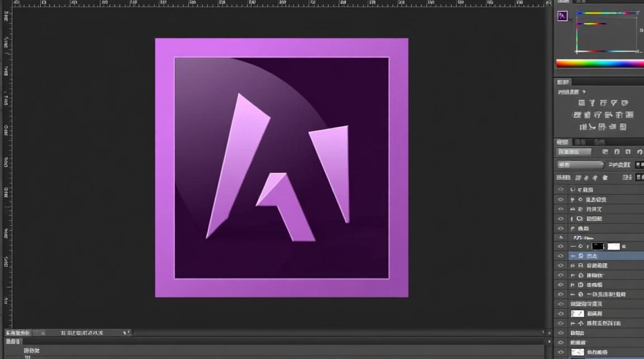
Task: Choose the last icon in the bottom adjustments row
Action: tap(622, 127)
